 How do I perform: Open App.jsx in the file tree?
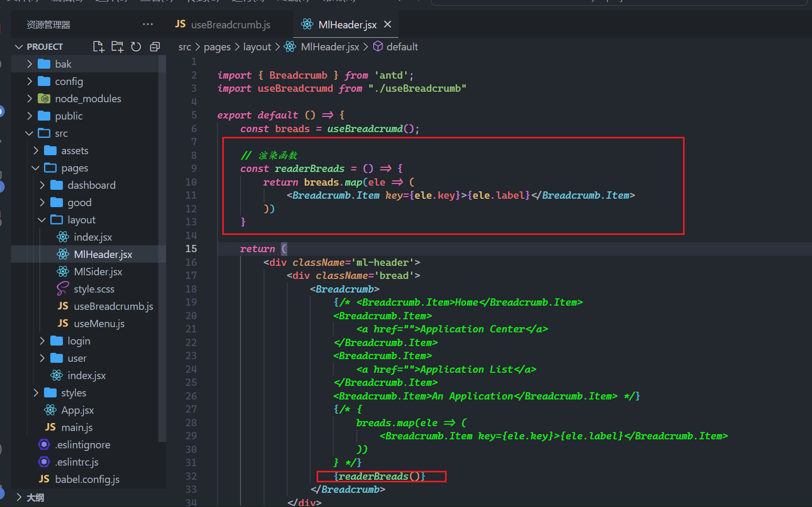pyautogui.click(x=78, y=410)
